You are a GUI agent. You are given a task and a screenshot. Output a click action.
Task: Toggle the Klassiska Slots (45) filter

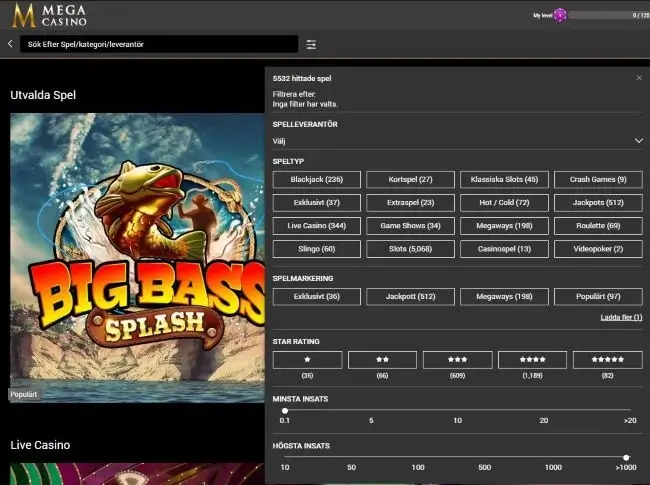tap(504, 179)
